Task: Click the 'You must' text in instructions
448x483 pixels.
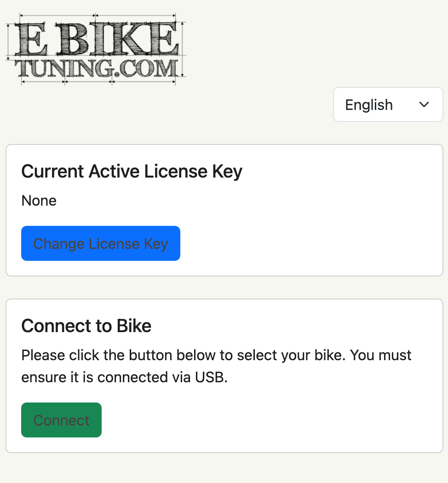Action: point(380,355)
